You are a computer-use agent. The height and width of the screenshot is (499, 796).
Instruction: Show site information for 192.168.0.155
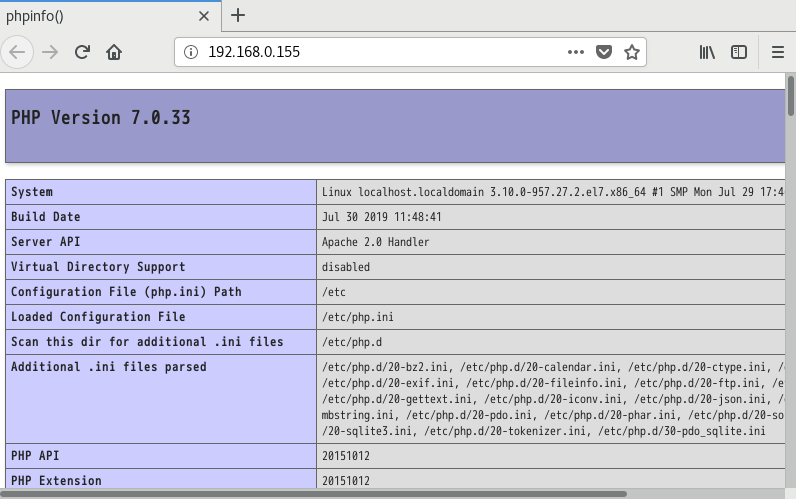pyautogui.click(x=191, y=52)
